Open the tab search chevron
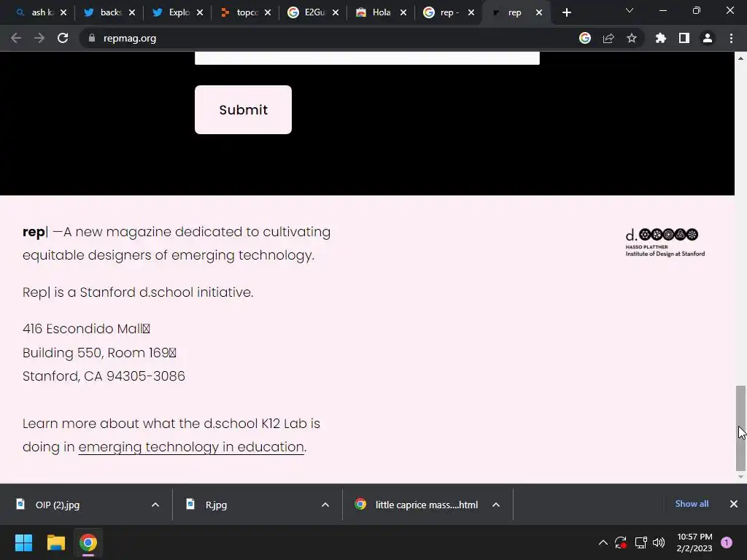The width and height of the screenshot is (747, 560). [x=630, y=10]
